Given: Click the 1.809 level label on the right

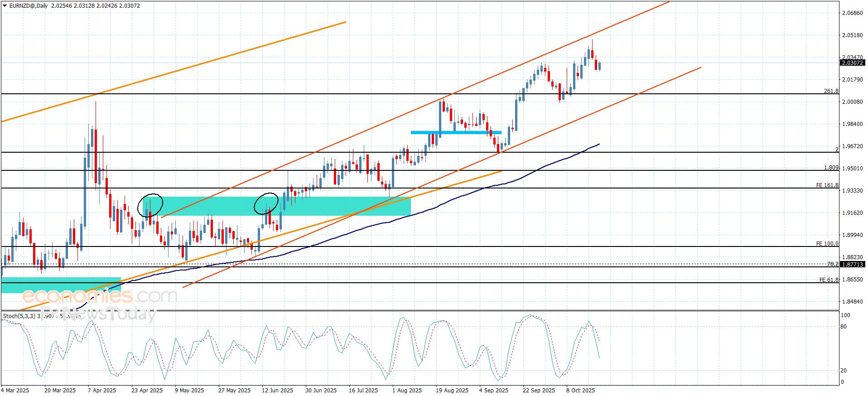Looking at the screenshot, I should coord(830,168).
